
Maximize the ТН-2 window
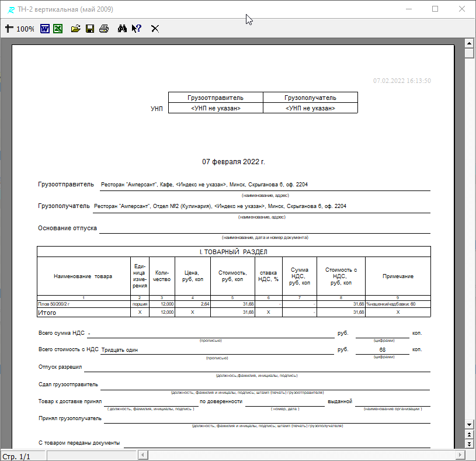pyautogui.click(x=435, y=9)
